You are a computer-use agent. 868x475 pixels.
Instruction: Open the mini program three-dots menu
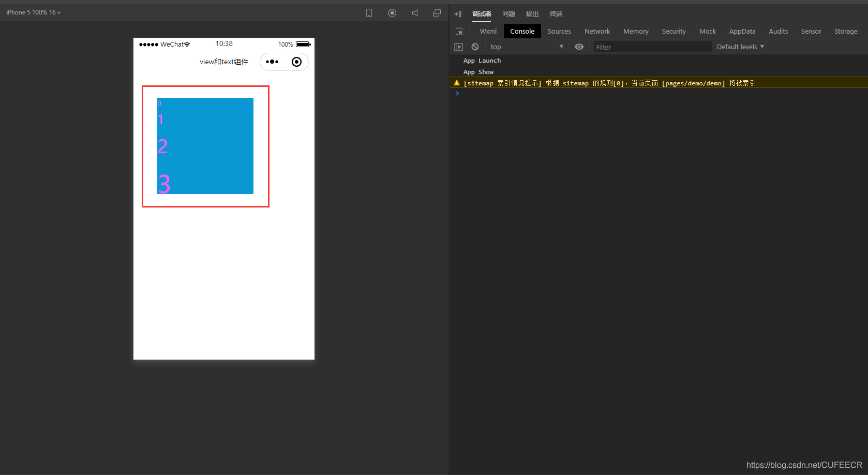coord(272,62)
